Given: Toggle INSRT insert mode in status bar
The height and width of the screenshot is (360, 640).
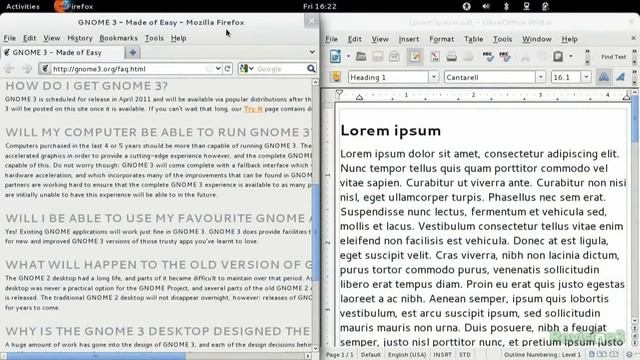Looking at the screenshot, I should click(x=442, y=355).
